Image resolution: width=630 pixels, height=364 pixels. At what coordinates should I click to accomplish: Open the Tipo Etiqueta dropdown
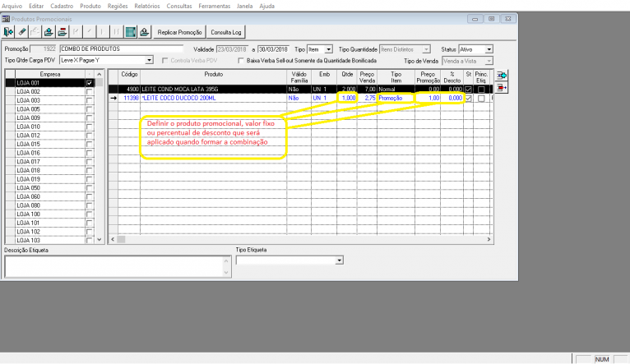tap(340, 260)
